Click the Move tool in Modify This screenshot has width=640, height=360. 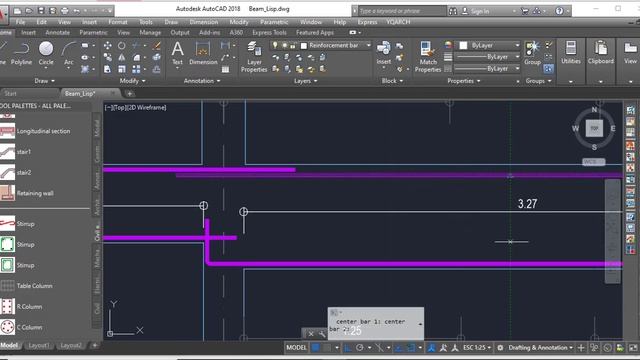[x=107, y=45]
